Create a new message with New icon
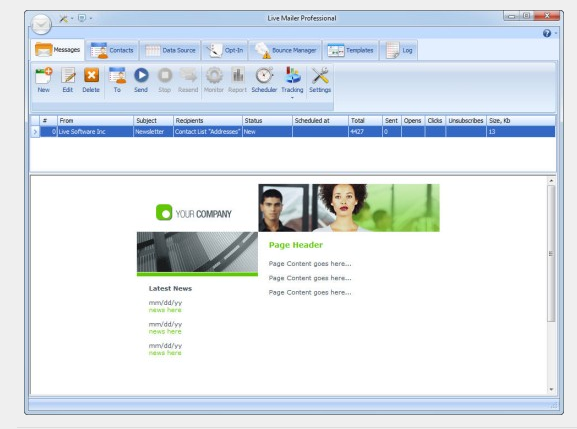This screenshot has height=429, width=577. point(44,80)
